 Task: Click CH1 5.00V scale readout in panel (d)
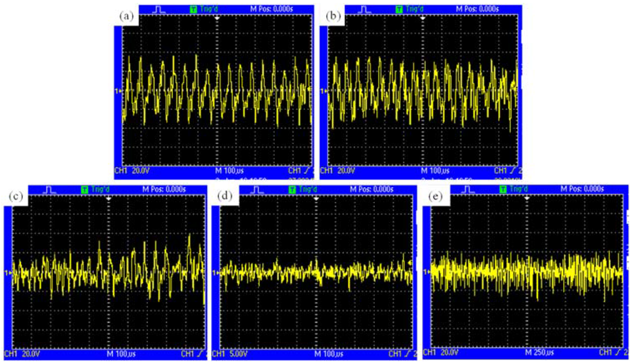point(230,354)
